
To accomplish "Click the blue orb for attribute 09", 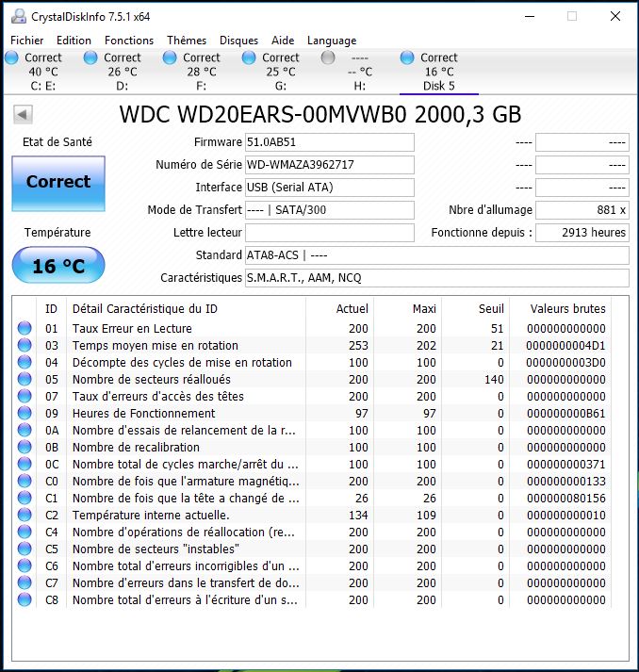I will pyautogui.click(x=25, y=413).
